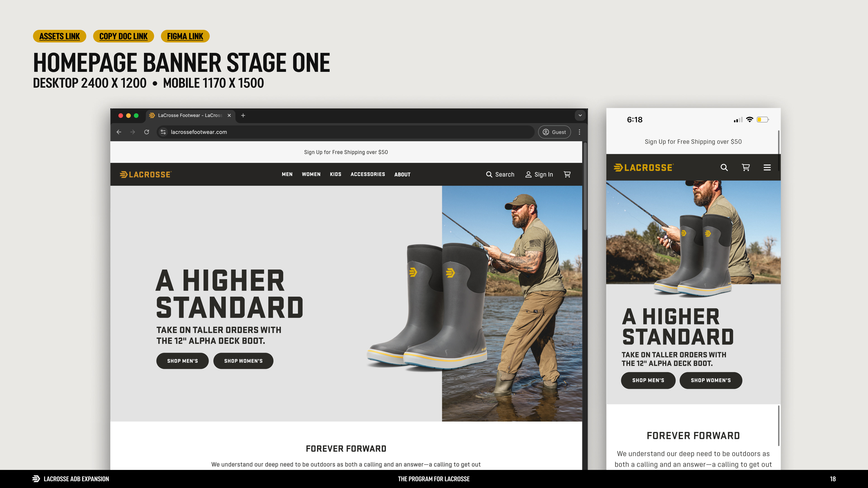Click the desktop Search magnifier icon

coord(489,174)
